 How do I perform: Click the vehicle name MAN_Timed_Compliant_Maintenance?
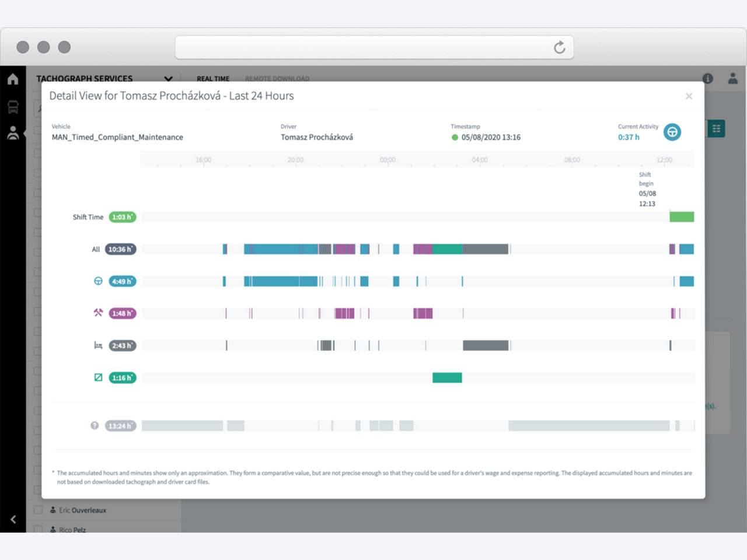pos(117,137)
